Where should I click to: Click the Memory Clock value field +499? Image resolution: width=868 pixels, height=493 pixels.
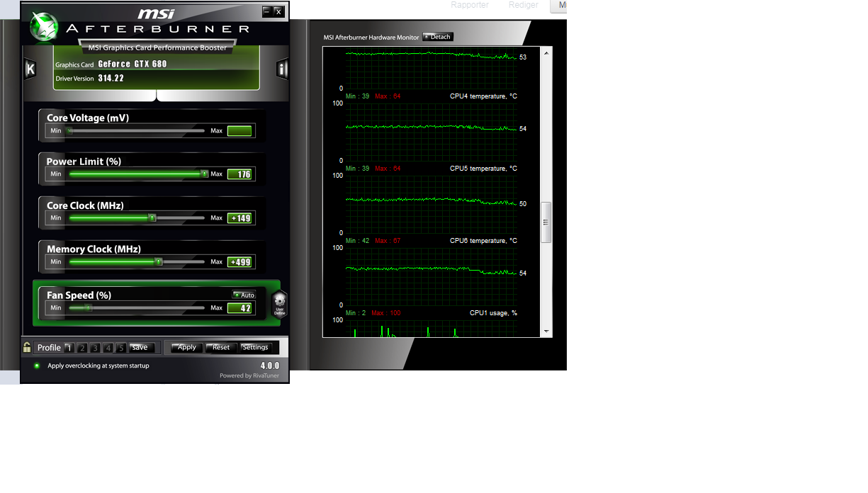coord(239,262)
